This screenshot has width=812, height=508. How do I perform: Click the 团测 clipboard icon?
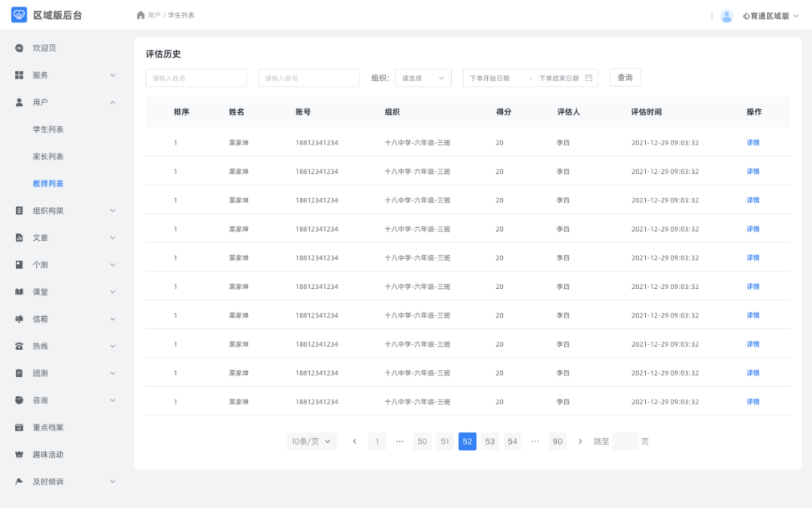point(19,373)
